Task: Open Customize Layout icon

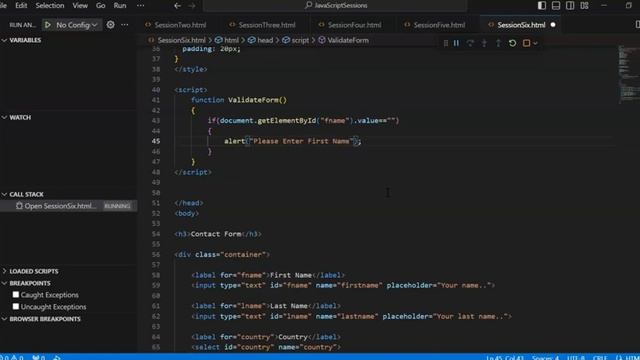Action: 584,5
